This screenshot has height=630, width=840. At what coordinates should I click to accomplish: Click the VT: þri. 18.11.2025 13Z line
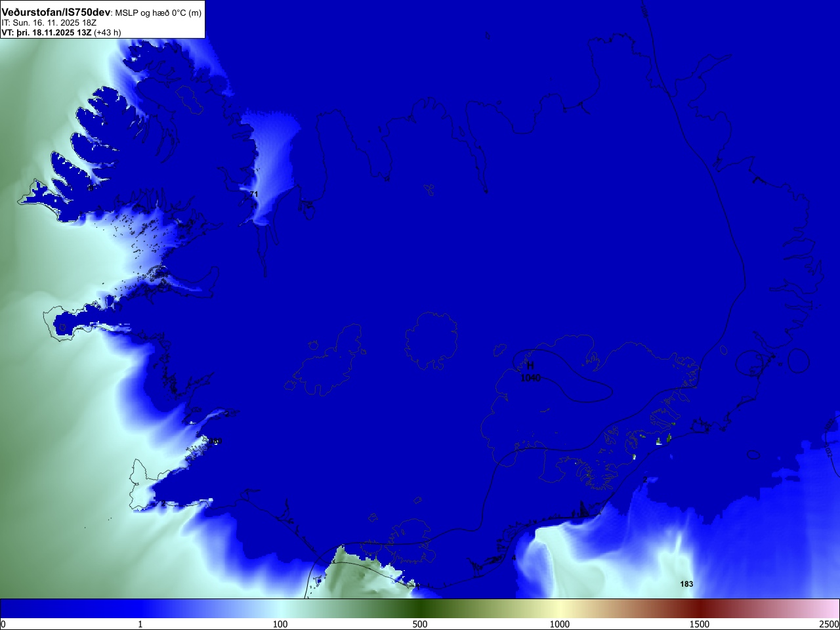click(46, 32)
